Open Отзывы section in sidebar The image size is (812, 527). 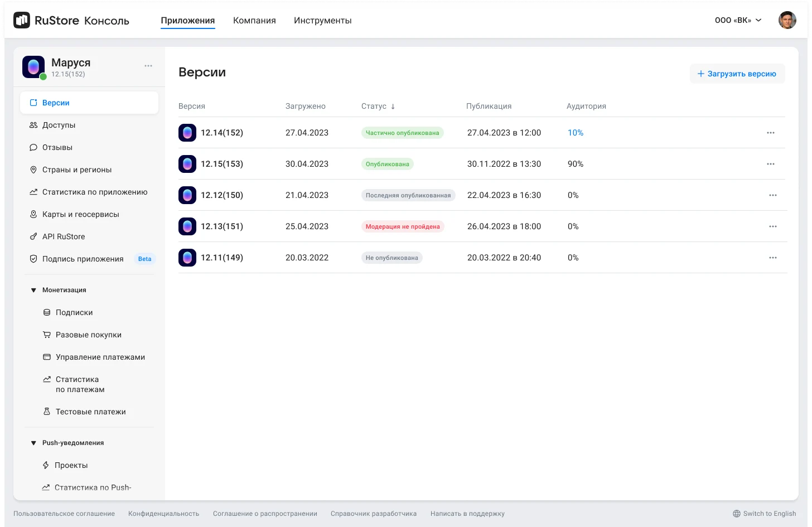tap(57, 147)
